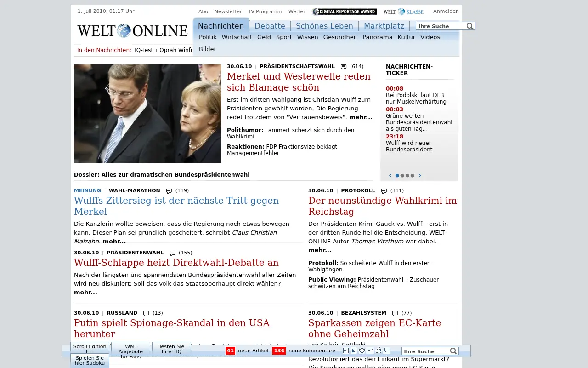Open comments bubble icon for Wahl-Marathon (119)
The width and height of the screenshot is (588, 368).
(169, 191)
